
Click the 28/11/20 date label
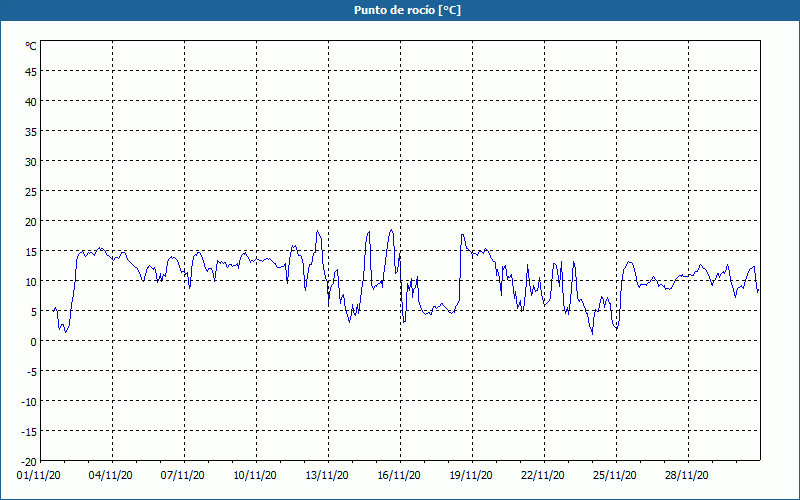tap(687, 476)
